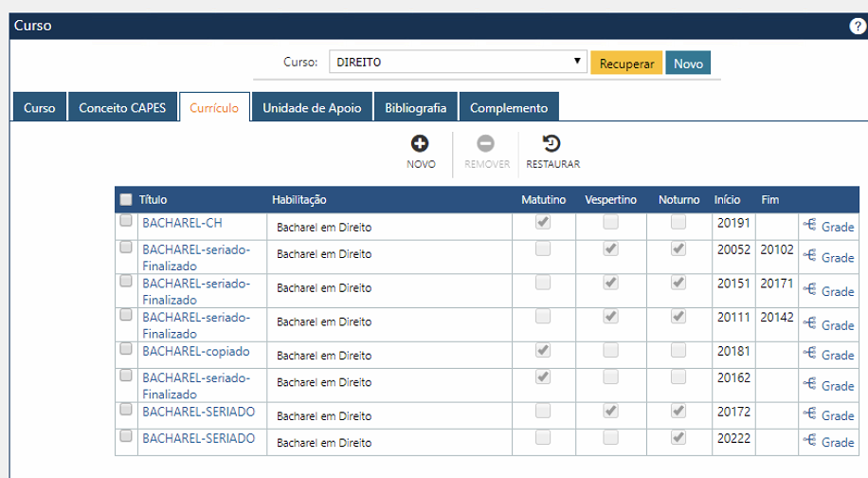Click the Fim value 20142
Viewport: 868px width, 478px height.
777,317
